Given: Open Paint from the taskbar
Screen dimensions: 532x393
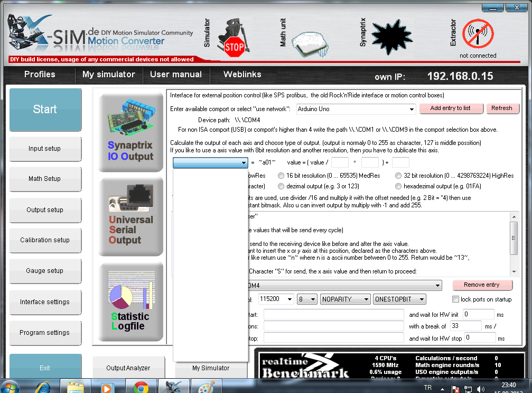Looking at the screenshot, I should 206,387.
